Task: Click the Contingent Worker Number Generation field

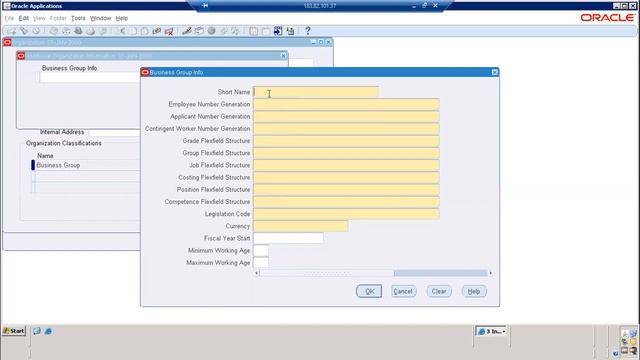Action: 346,129
